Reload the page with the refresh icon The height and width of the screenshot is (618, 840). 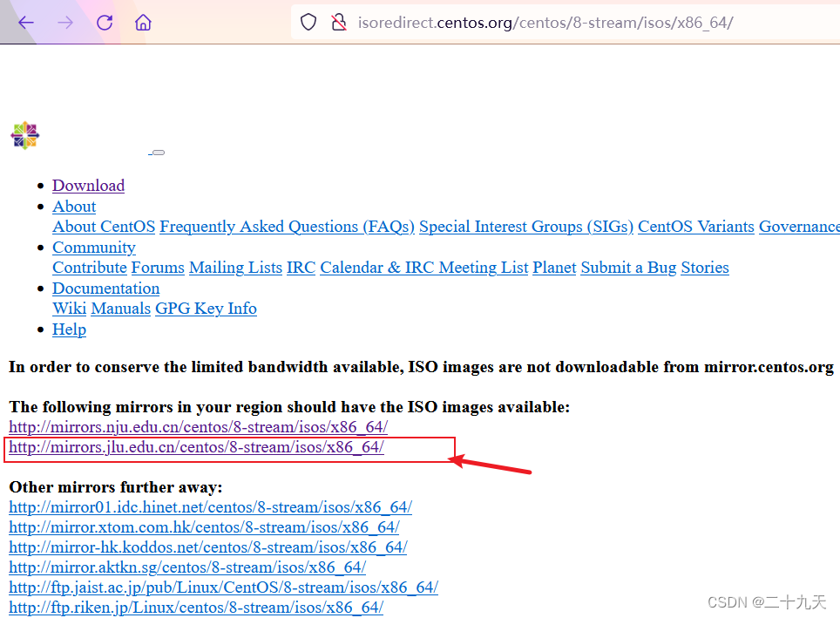point(105,23)
